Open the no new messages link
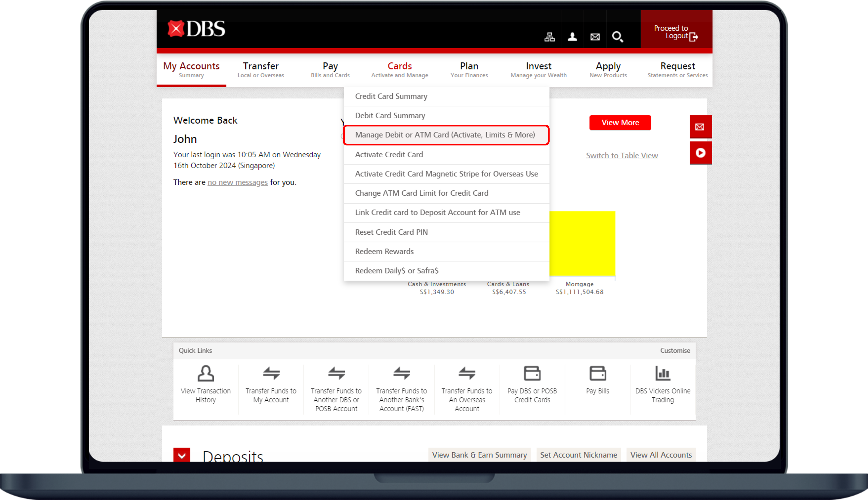 pos(237,182)
